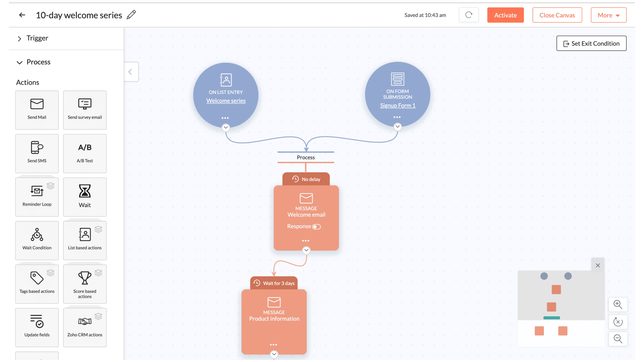644x362 pixels.
Task: Click Close Canvas button
Action: (x=557, y=15)
